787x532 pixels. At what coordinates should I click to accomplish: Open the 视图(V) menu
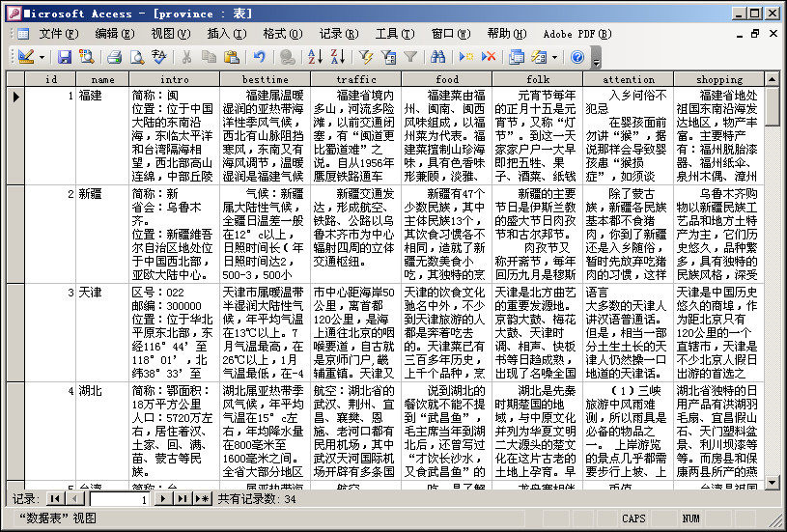171,34
